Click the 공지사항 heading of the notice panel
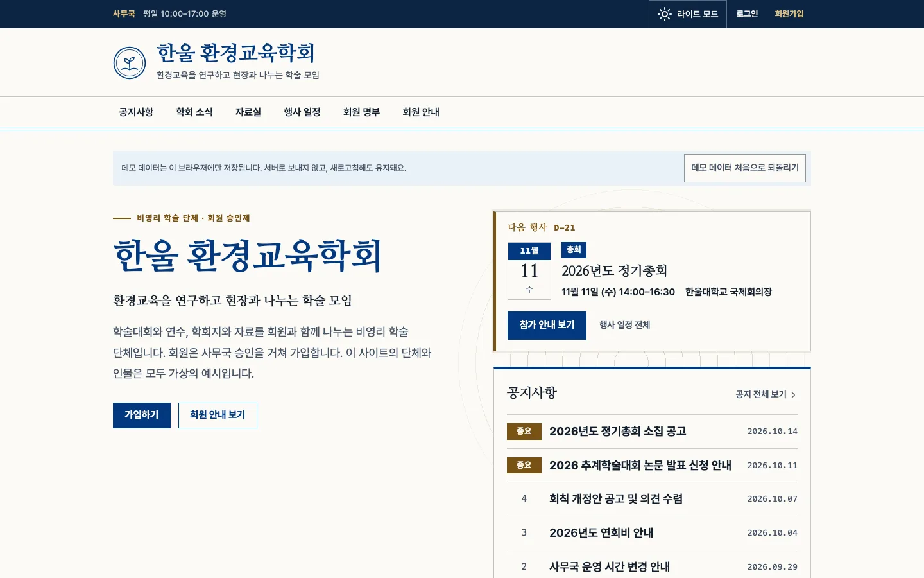924x578 pixels. 532,393
